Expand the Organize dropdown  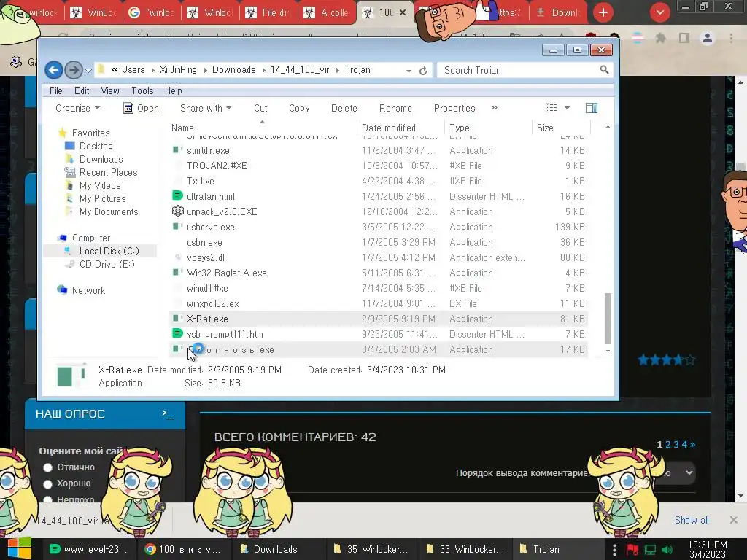[77, 108]
